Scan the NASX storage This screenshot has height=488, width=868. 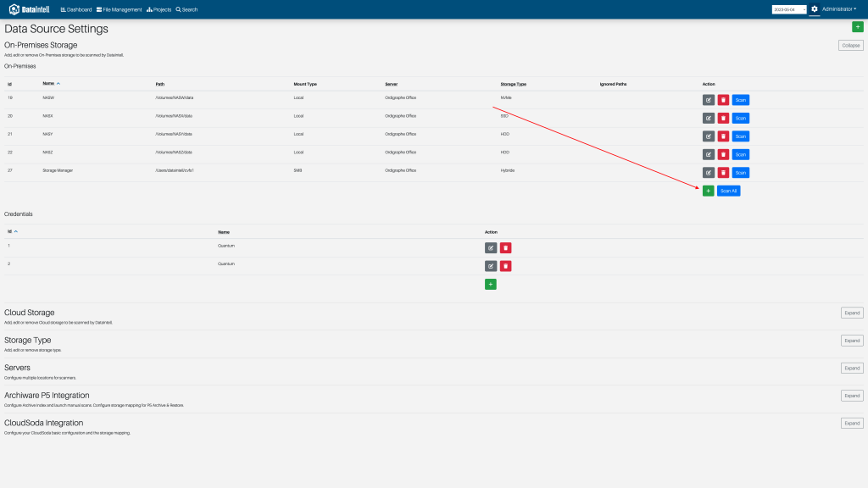click(741, 119)
